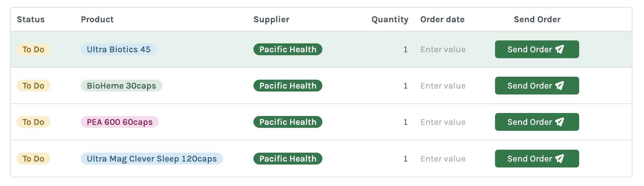The height and width of the screenshot is (186, 644).
Task: Open status tag for PEA 600 60caps
Action: point(33,122)
